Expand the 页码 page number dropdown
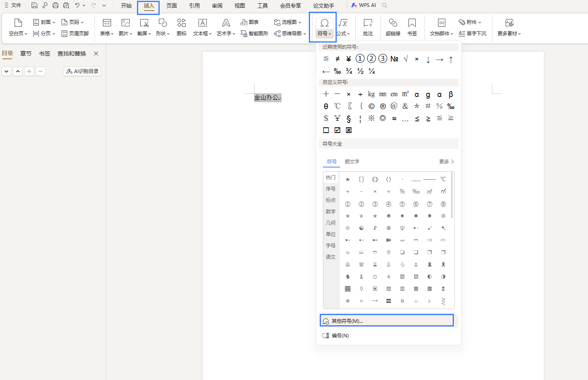The height and width of the screenshot is (380, 588). (x=82, y=22)
